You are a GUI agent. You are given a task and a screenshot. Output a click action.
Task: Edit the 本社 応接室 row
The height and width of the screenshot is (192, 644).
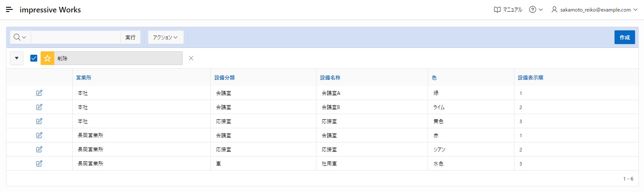(x=39, y=121)
